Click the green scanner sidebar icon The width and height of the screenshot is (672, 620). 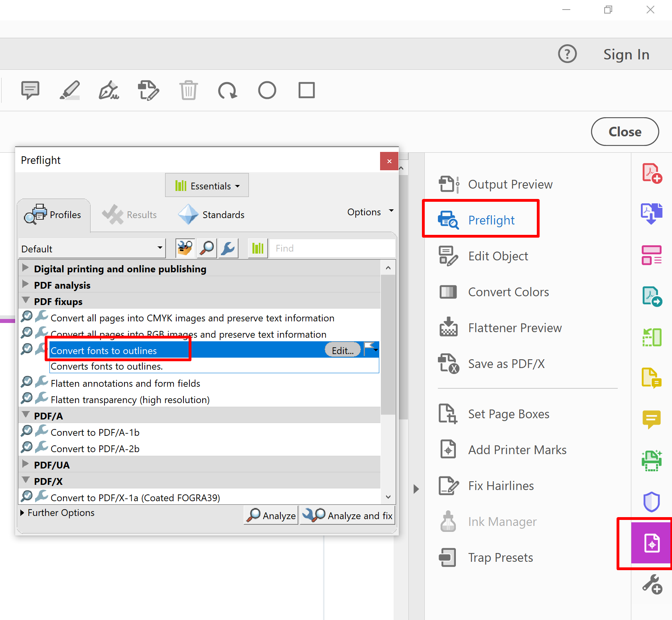click(x=652, y=461)
